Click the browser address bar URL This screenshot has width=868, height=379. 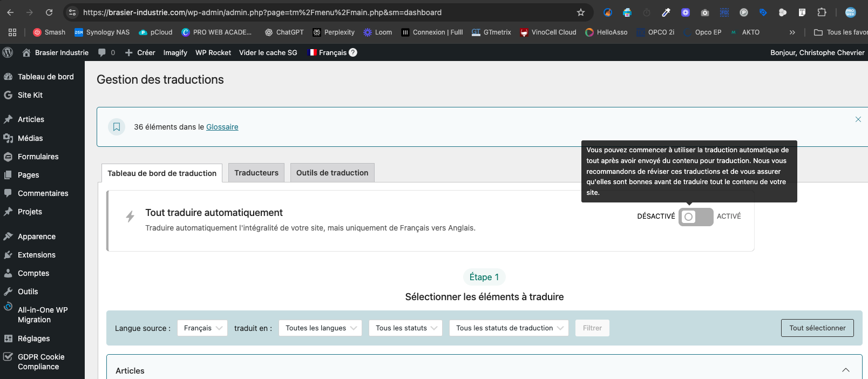point(262,12)
